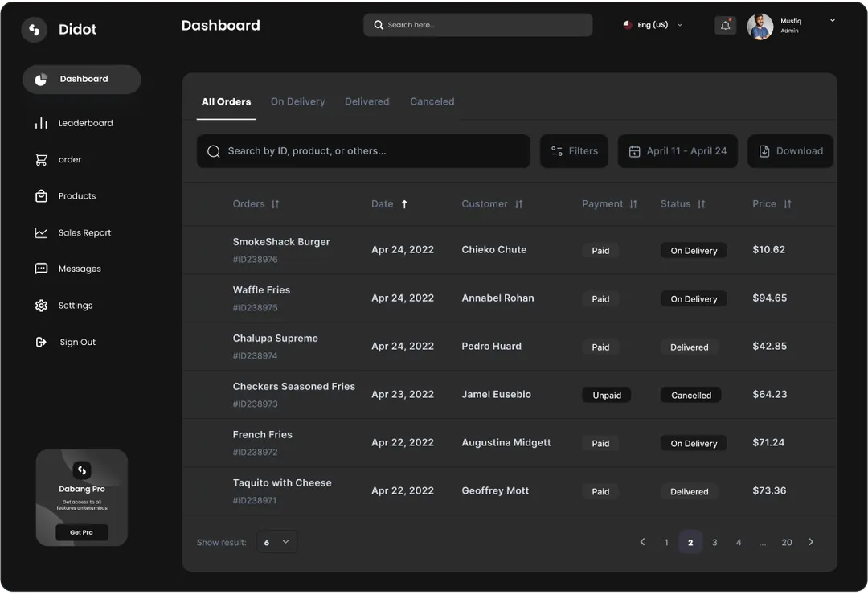Open the order cart icon in sidebar

pos(42,160)
